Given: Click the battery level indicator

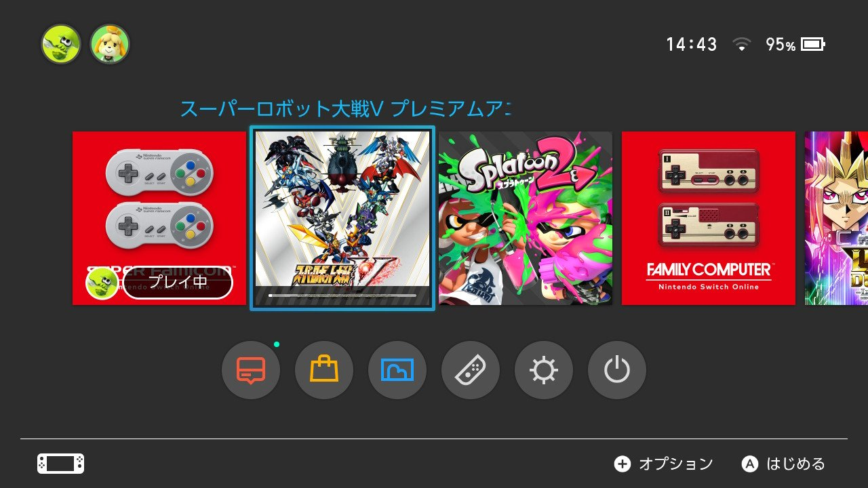Looking at the screenshot, I should pos(812,45).
